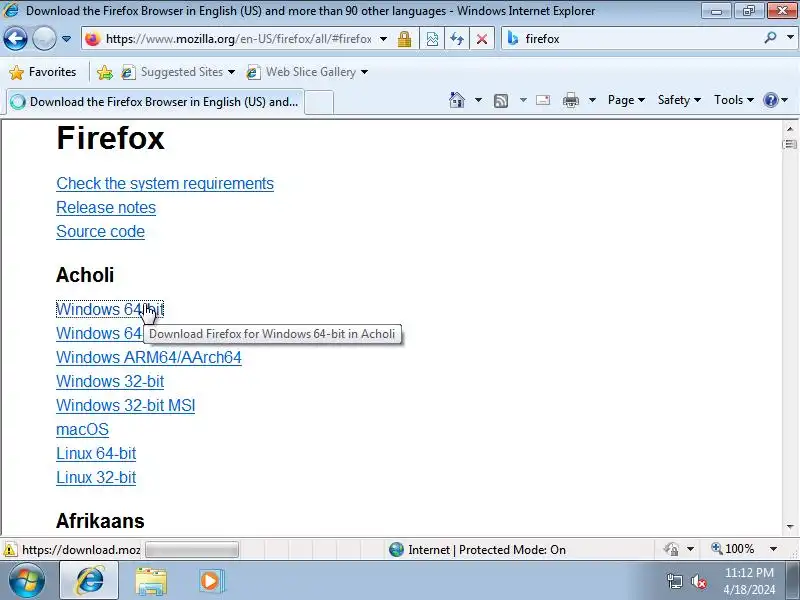Click the Afrikaans language heading
Screen dimensions: 800x600
(x=100, y=521)
